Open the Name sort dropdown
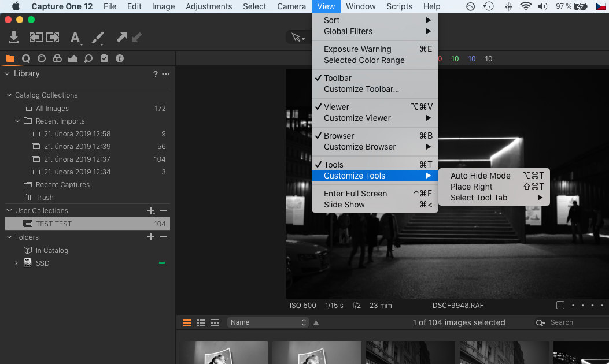Image resolution: width=609 pixels, height=364 pixels. [x=268, y=322]
